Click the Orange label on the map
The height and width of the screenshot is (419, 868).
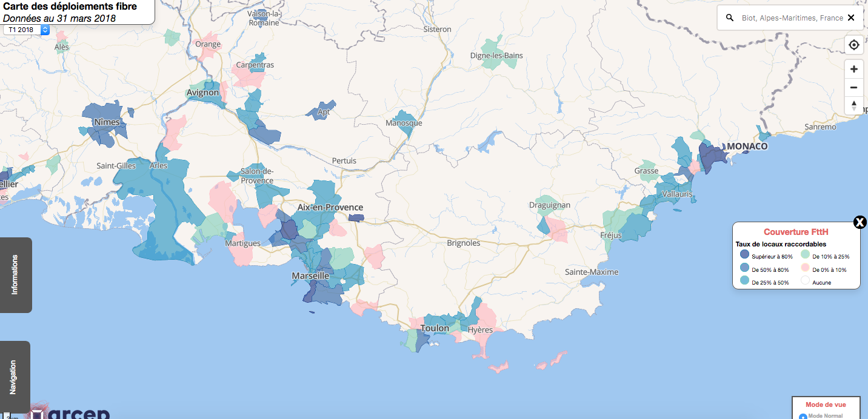pyautogui.click(x=208, y=44)
